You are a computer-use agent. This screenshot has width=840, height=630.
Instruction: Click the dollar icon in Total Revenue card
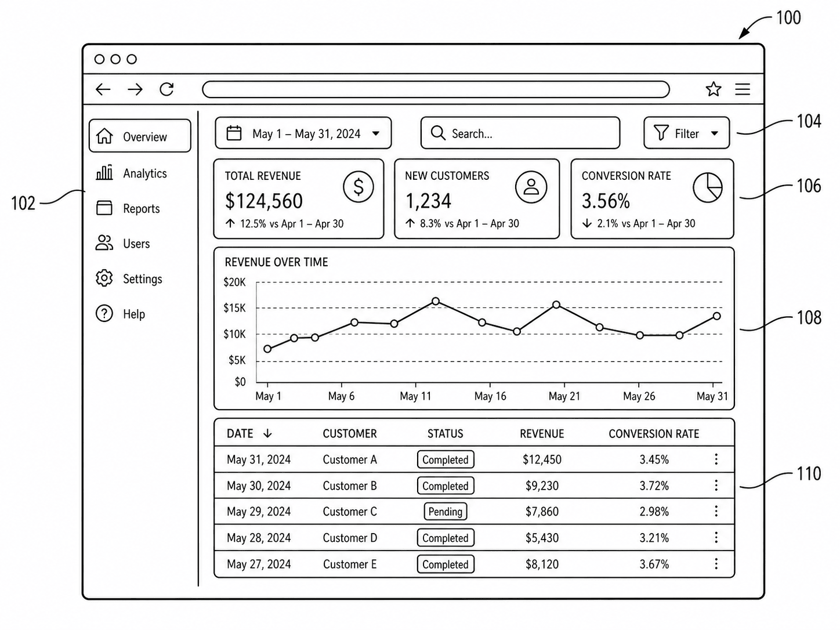pos(358,187)
